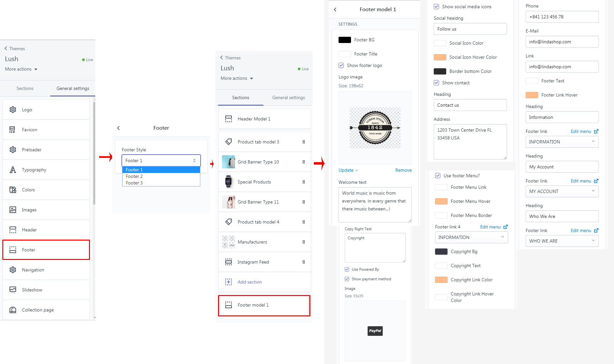The image size is (614, 364).
Task: Open Slideshow settings via its icon
Action: pyautogui.click(x=13, y=290)
